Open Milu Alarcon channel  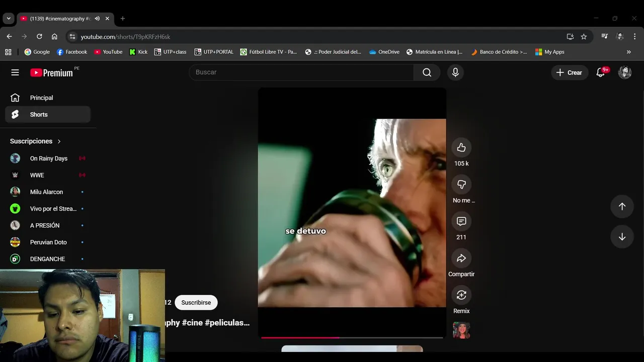[48, 192]
